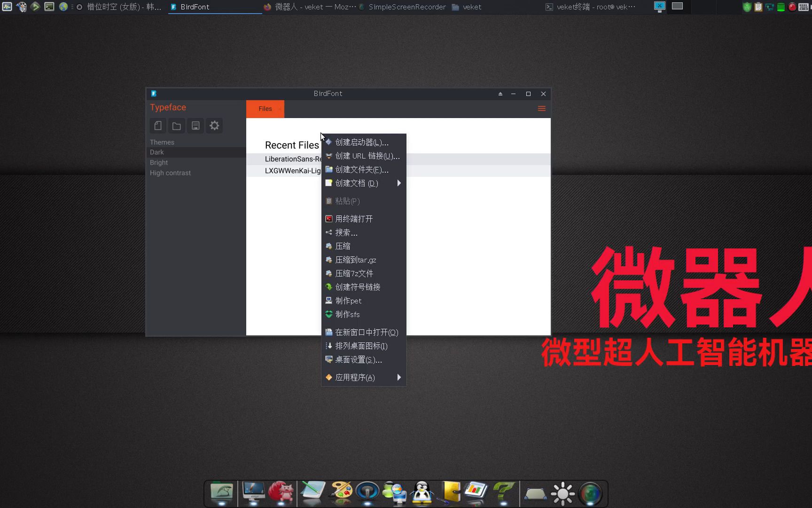
Task: Select 用终端打开 in the context menu
Action: click(x=364, y=219)
